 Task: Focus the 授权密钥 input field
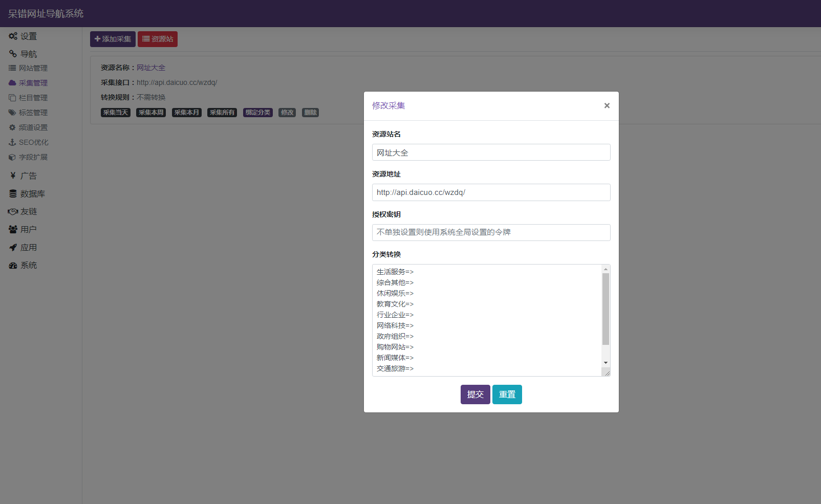coord(491,232)
